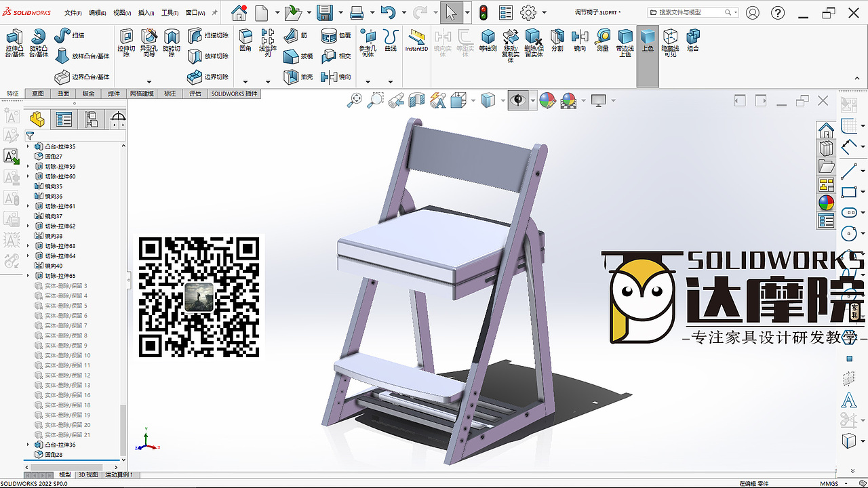Open the 参考几何体 reference geometry tool

tap(368, 42)
